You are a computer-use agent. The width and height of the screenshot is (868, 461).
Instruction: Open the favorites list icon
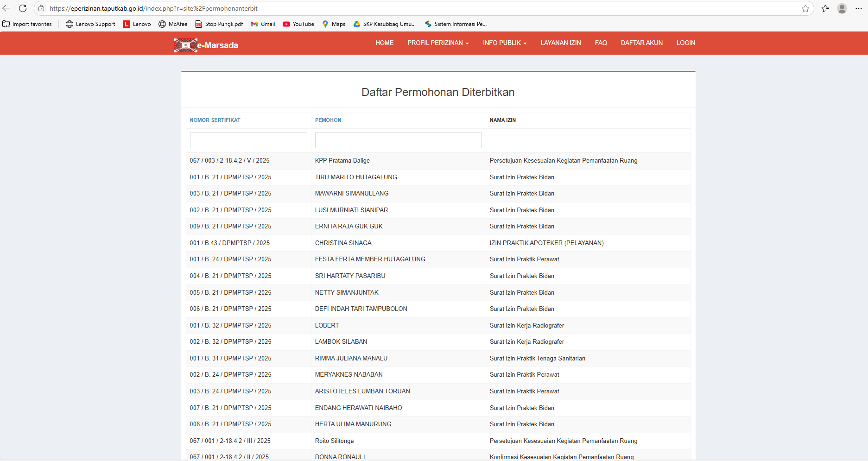825,8
